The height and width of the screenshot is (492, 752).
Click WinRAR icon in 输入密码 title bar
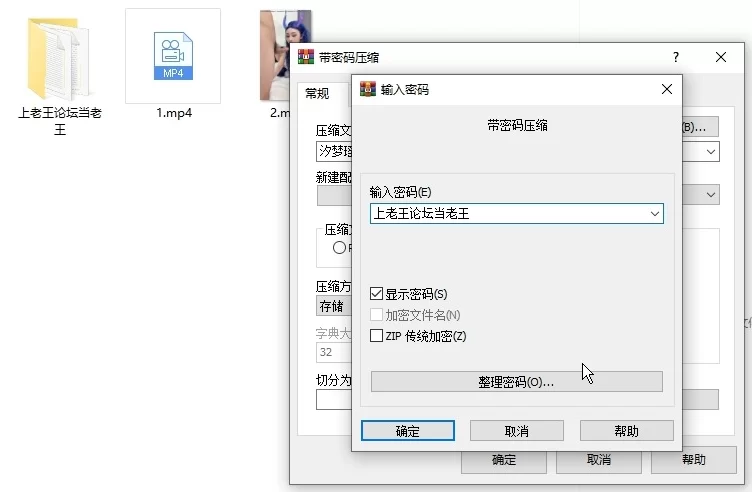point(367,89)
